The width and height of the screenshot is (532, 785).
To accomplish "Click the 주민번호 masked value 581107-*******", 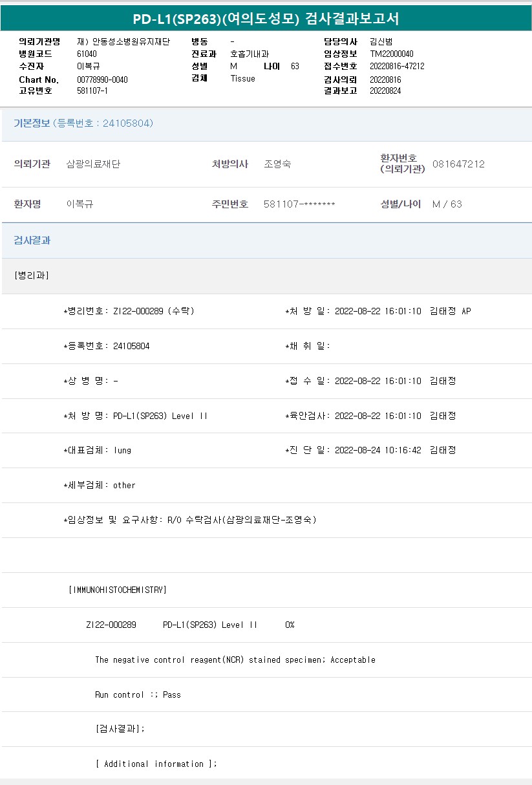I will [299, 204].
